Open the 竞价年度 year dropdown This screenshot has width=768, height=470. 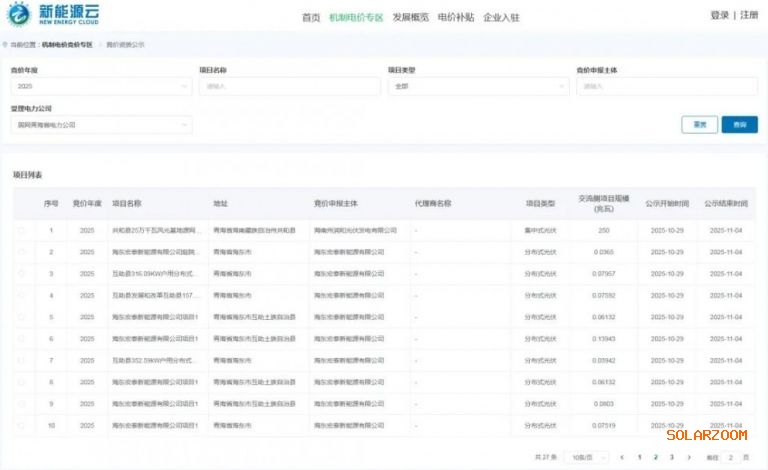click(x=100, y=87)
